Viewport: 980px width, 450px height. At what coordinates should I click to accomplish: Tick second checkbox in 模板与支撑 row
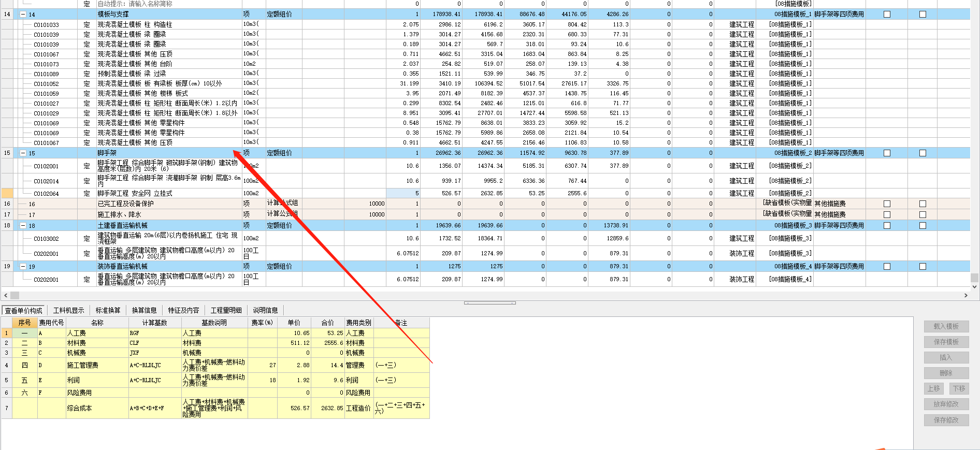click(x=923, y=14)
